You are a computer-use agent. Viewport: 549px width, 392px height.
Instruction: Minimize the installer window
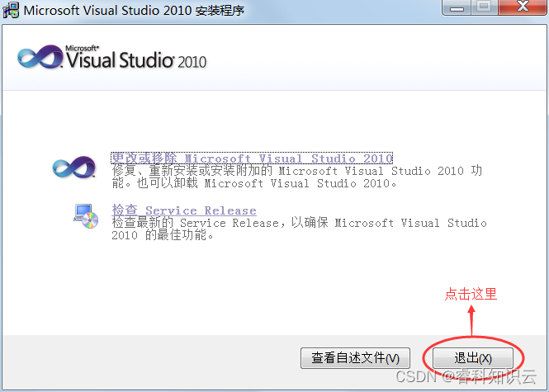pos(457,7)
